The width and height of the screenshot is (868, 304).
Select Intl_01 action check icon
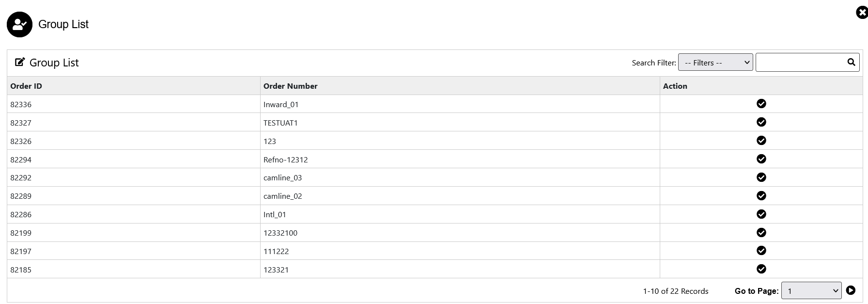tap(761, 214)
